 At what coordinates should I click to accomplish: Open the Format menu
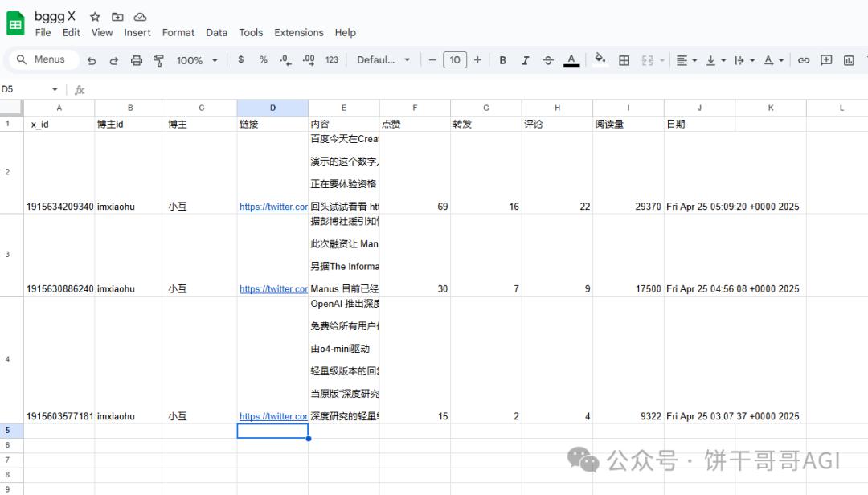tap(178, 33)
